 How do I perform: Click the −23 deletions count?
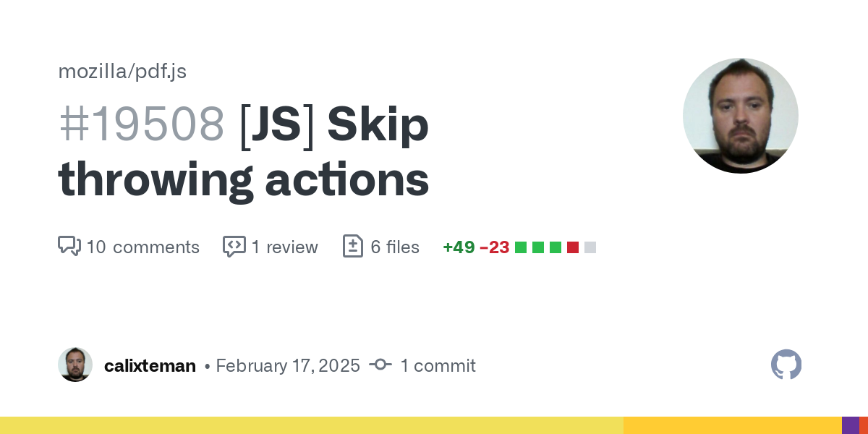click(x=495, y=247)
